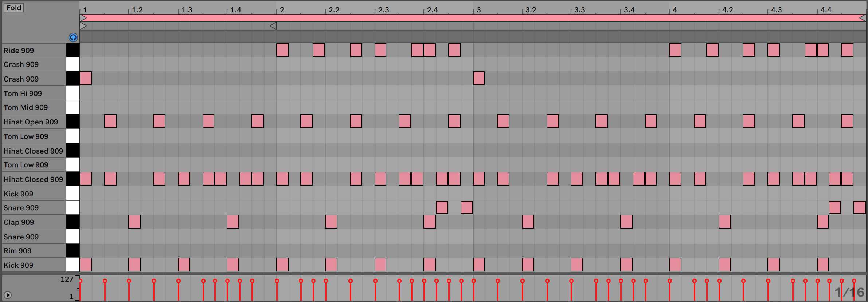Click the velocity marker at bar 3

[474, 281]
